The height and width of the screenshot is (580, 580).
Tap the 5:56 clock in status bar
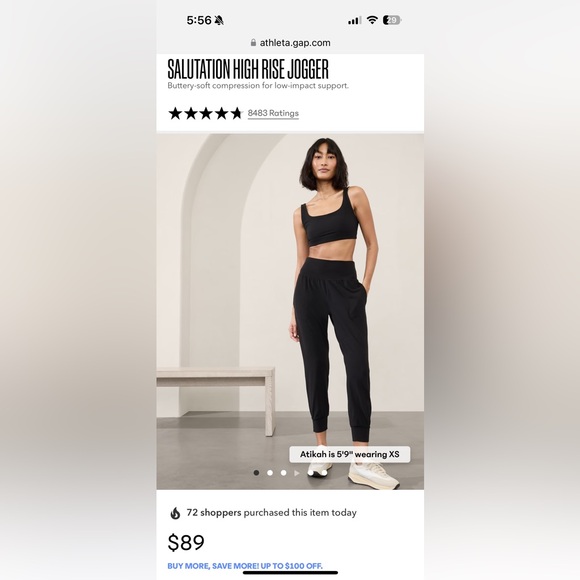tap(199, 20)
